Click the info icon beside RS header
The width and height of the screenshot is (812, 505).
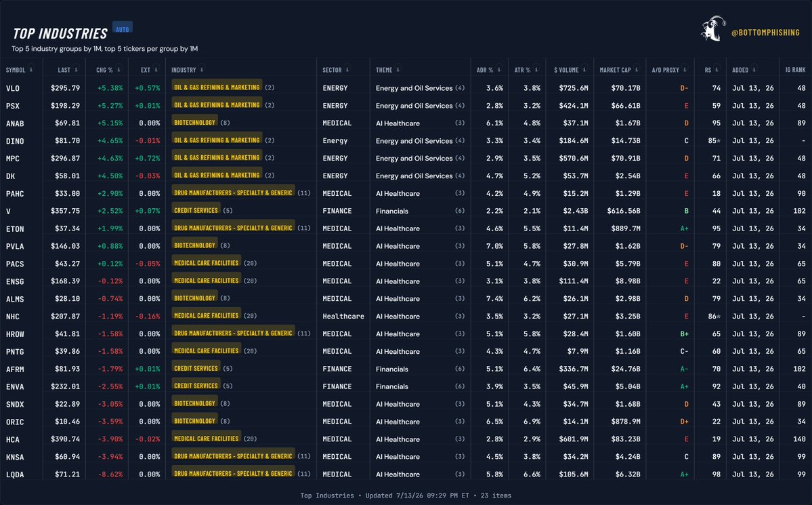tap(717, 69)
